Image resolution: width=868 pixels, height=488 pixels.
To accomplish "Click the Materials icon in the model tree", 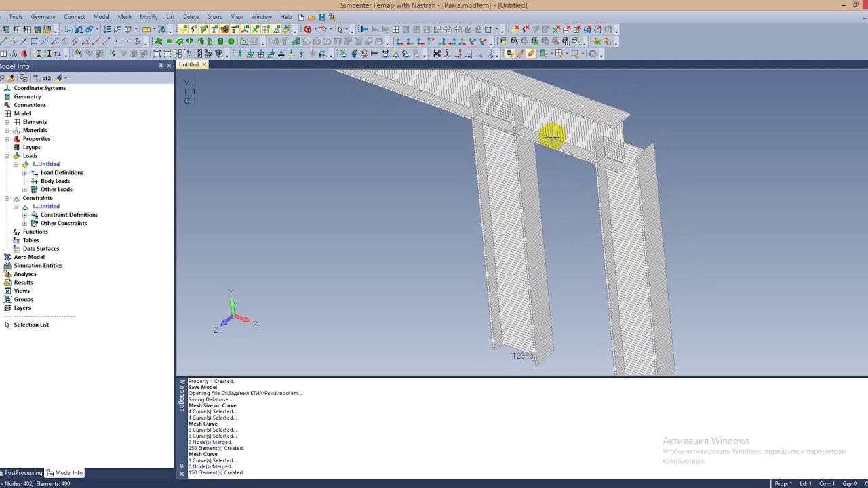I will 16,130.
